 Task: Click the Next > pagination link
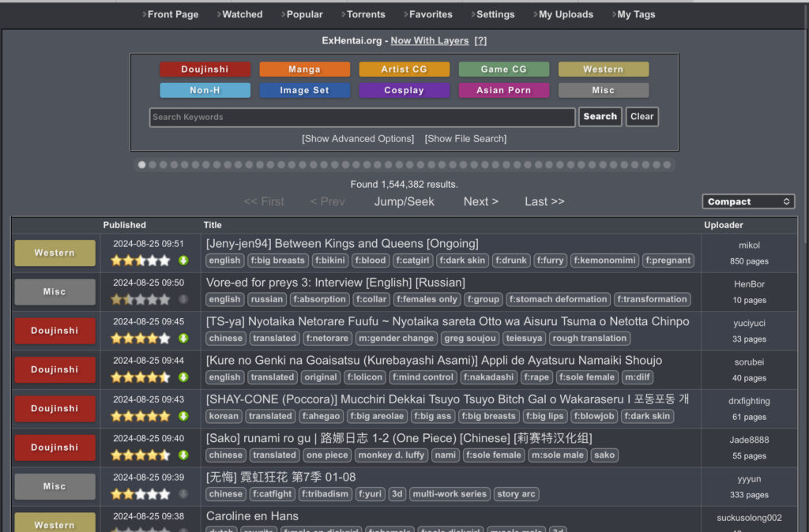point(480,201)
